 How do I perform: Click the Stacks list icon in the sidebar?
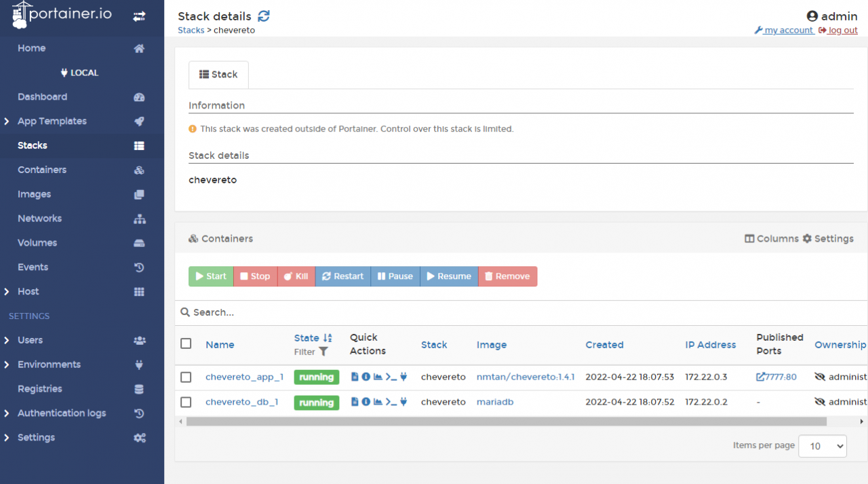[139, 146]
